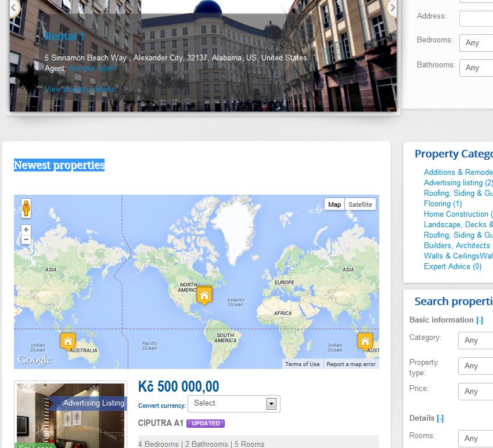Click the house marker at right map edge
The image size is (493, 448).
pos(365,342)
